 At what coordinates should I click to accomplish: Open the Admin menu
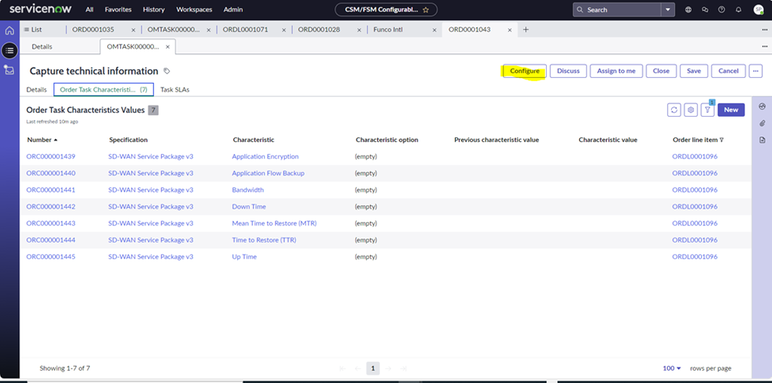tap(232, 10)
